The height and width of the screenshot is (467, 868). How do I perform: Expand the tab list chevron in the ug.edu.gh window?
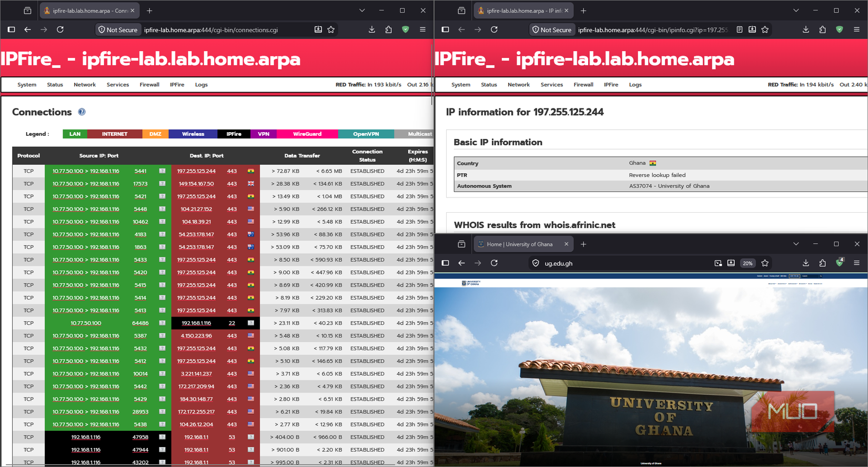click(x=796, y=244)
